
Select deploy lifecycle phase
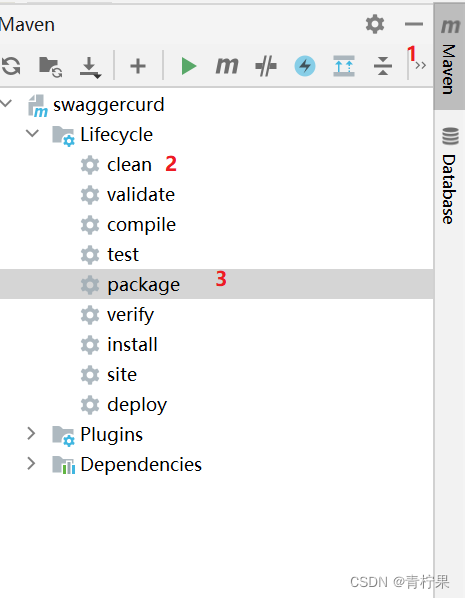point(137,405)
